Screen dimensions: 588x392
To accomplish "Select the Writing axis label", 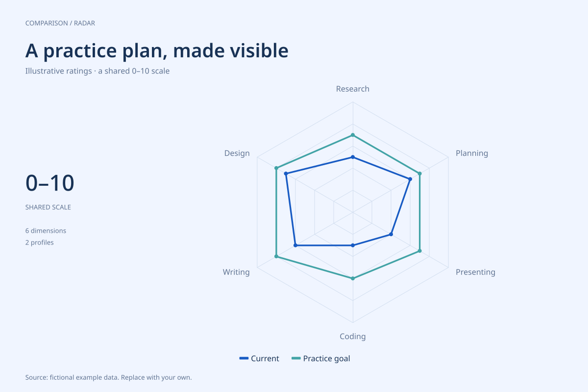I will pos(236,272).
